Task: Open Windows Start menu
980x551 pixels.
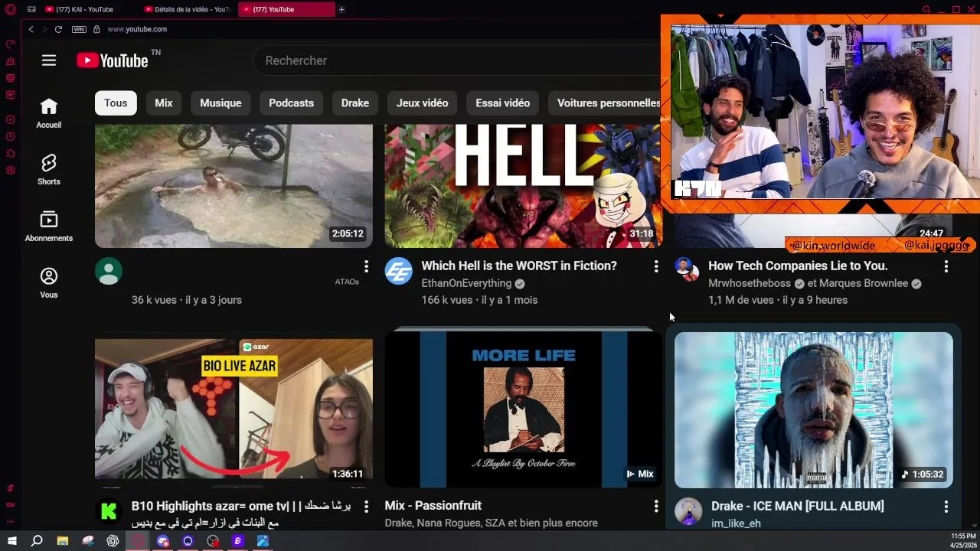Action: click(12, 541)
